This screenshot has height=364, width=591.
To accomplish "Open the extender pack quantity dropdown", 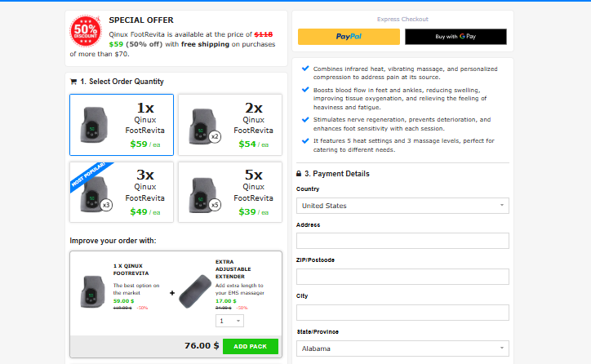I will click(230, 321).
